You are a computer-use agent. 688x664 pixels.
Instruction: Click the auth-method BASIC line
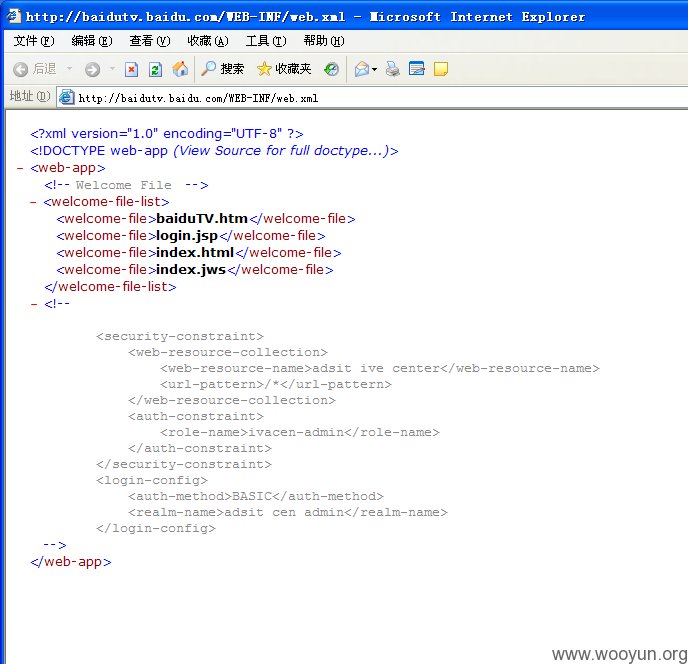pyautogui.click(x=256, y=496)
